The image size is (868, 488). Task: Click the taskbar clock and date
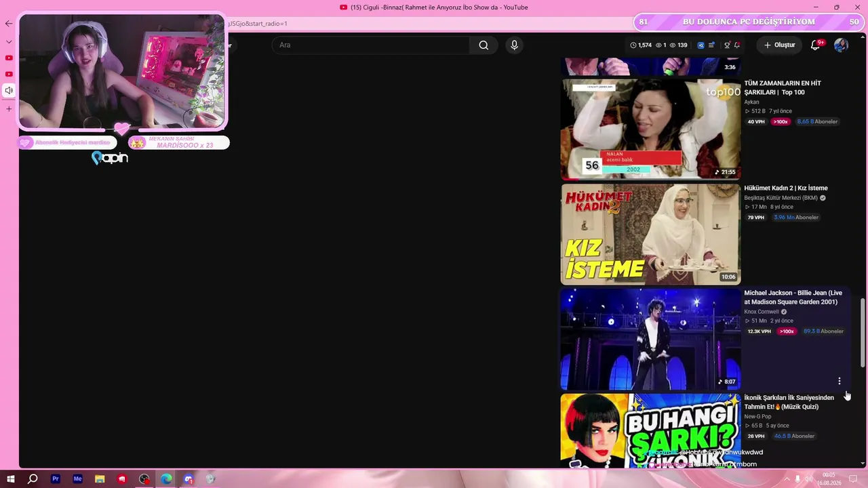pyautogui.click(x=829, y=479)
